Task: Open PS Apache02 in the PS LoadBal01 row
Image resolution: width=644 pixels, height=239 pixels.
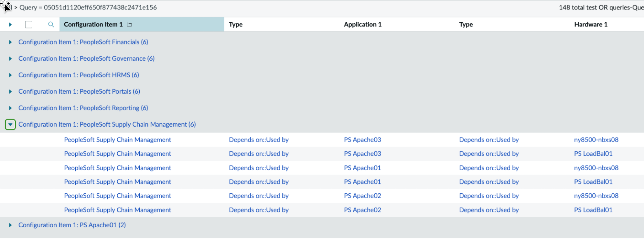Action: pyautogui.click(x=362, y=210)
